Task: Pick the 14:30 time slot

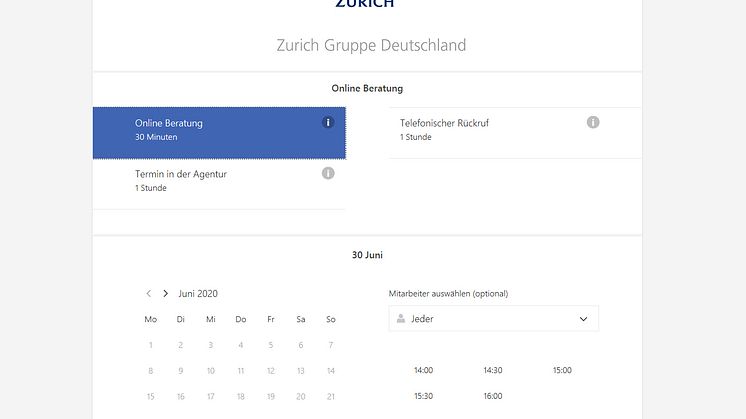Action: (493, 370)
